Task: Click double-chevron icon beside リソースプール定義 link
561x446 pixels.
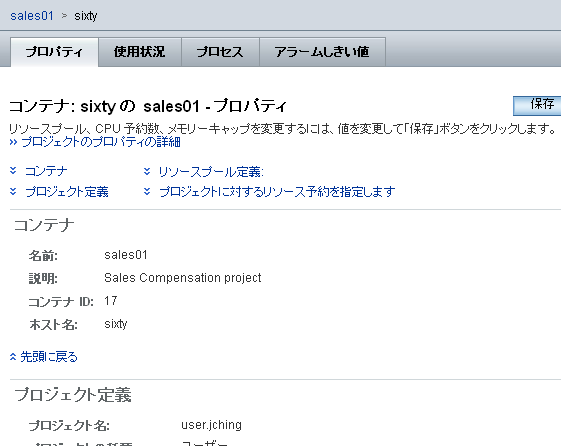Action: click(x=147, y=171)
